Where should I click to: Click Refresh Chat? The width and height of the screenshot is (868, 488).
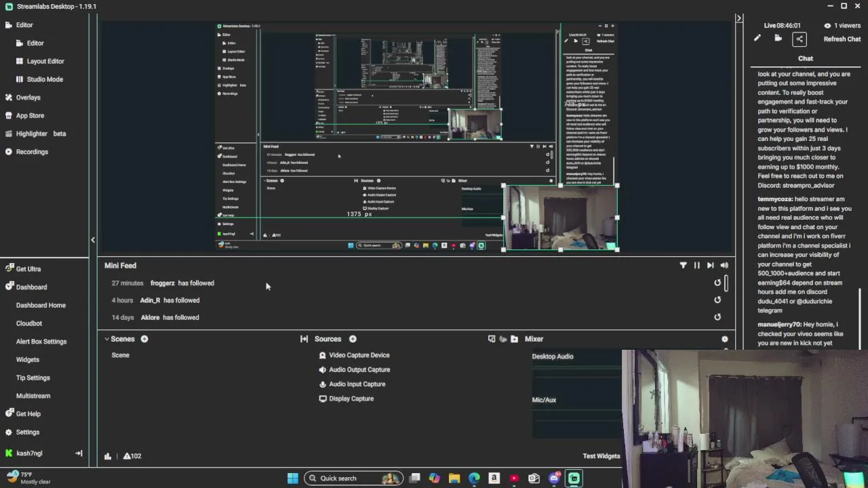[842, 39]
